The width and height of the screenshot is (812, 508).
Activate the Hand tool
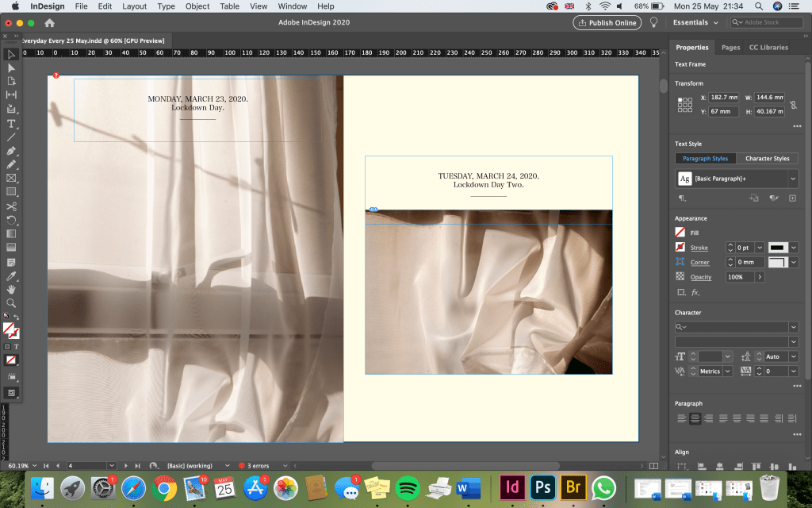(x=11, y=289)
